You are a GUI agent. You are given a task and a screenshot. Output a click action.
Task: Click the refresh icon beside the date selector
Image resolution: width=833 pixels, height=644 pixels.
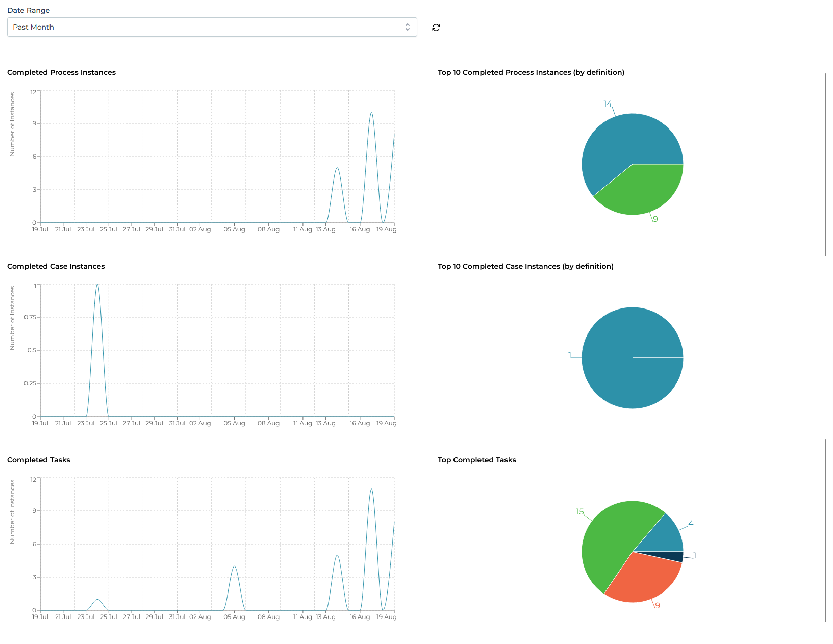(x=436, y=27)
